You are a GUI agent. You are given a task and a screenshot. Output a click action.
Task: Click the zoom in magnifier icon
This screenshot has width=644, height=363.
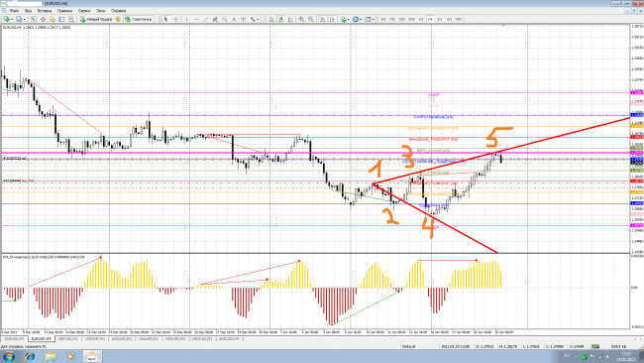pyautogui.click(x=301, y=19)
